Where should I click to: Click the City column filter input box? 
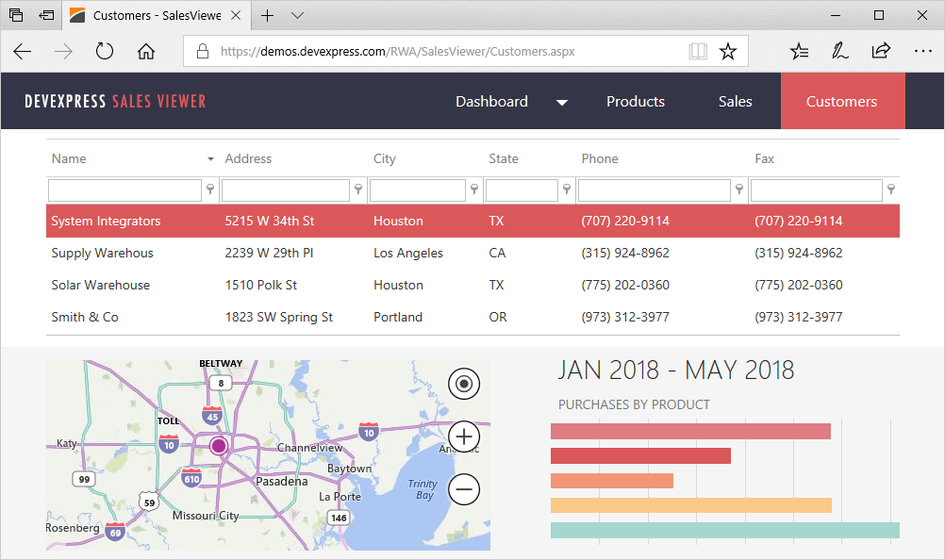pyautogui.click(x=418, y=189)
